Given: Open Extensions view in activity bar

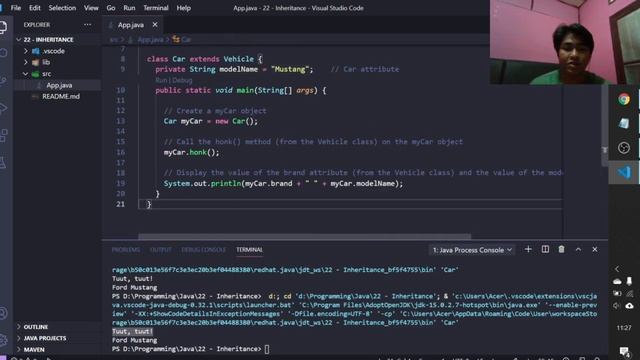Looking at the screenshot, I should click(x=3, y=135).
